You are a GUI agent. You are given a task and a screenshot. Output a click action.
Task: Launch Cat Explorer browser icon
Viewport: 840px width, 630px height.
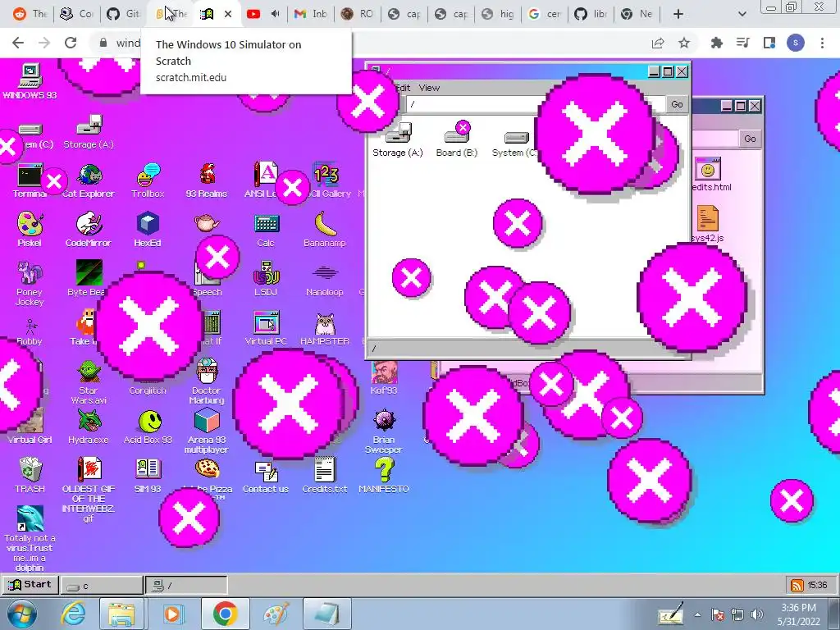89,181
